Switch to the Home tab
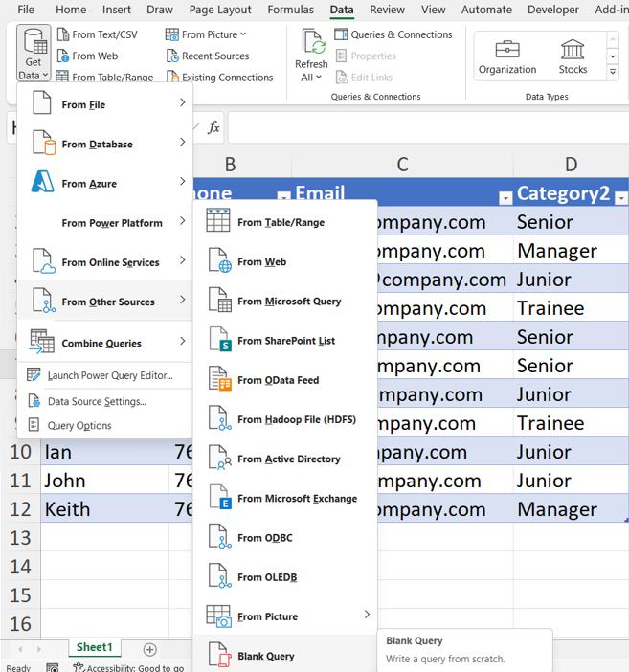The width and height of the screenshot is (629, 672). (x=71, y=9)
